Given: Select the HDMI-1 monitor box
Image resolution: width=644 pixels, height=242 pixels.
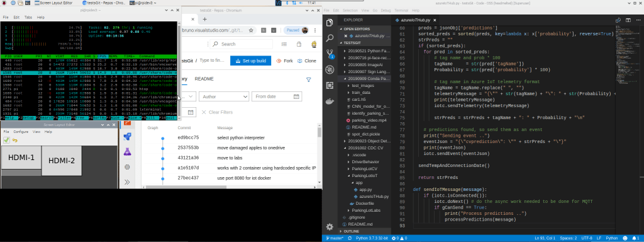Looking at the screenshot, I should click(x=21, y=157).
